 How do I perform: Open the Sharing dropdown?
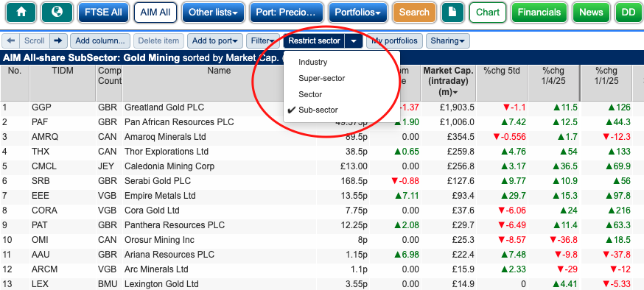tap(448, 41)
